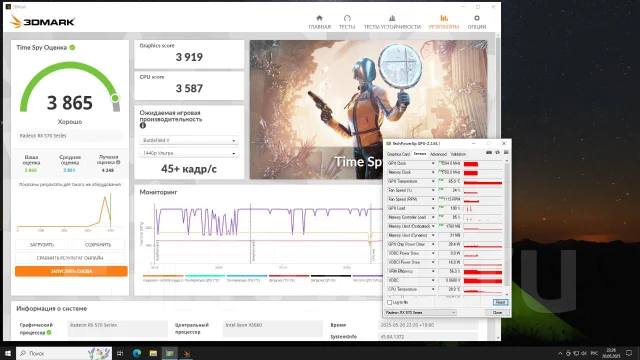The width and height of the screenshot is (640, 360).
Task: Open the volume control in system tray
Action: point(584,353)
